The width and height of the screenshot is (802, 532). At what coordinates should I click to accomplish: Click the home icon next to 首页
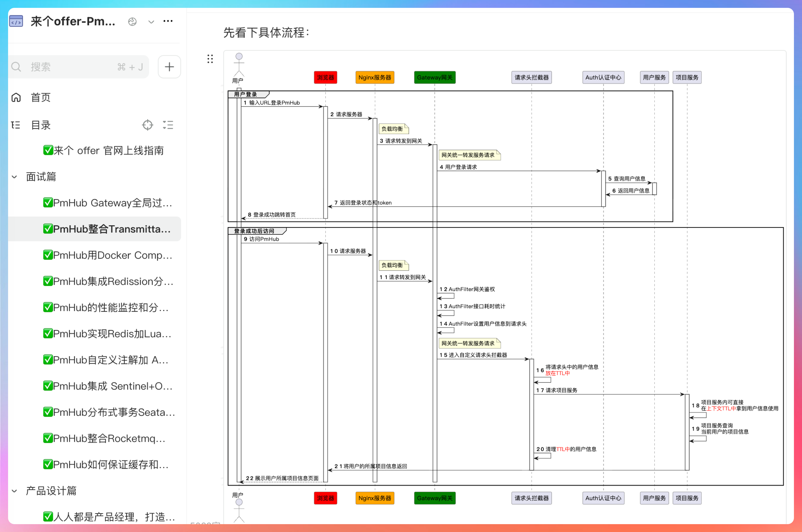(x=16, y=97)
